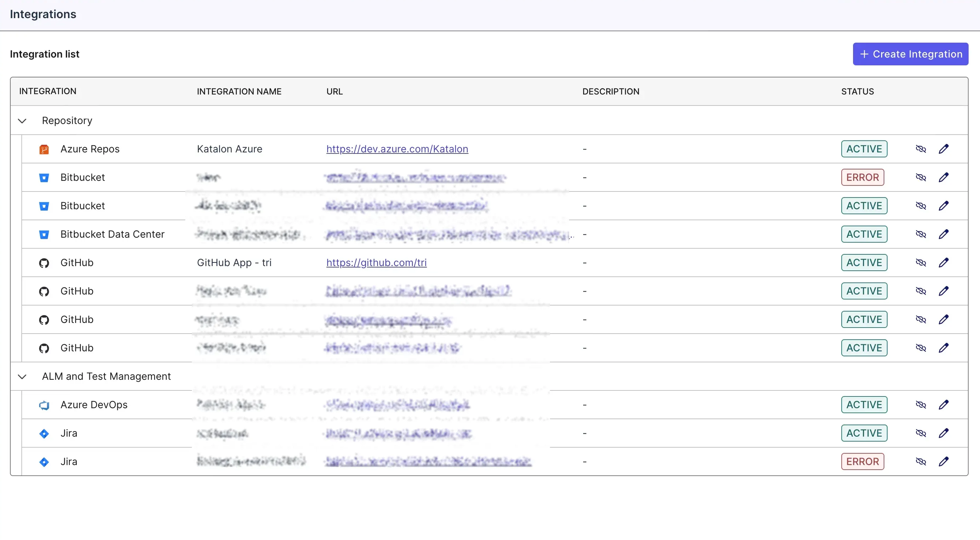Screen dimensions: 980x540
Task: Click edit pencil on the Bitbucket ACTIVE row
Action: click(x=943, y=206)
